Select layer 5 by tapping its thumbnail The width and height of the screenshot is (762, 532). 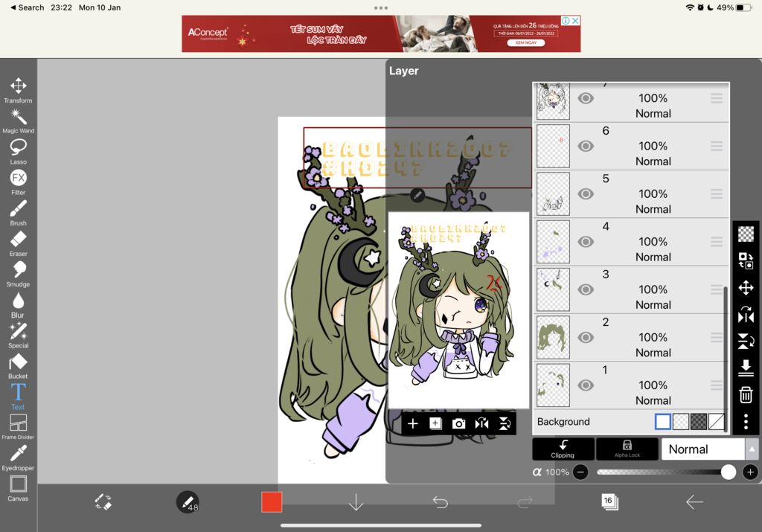[x=552, y=193]
